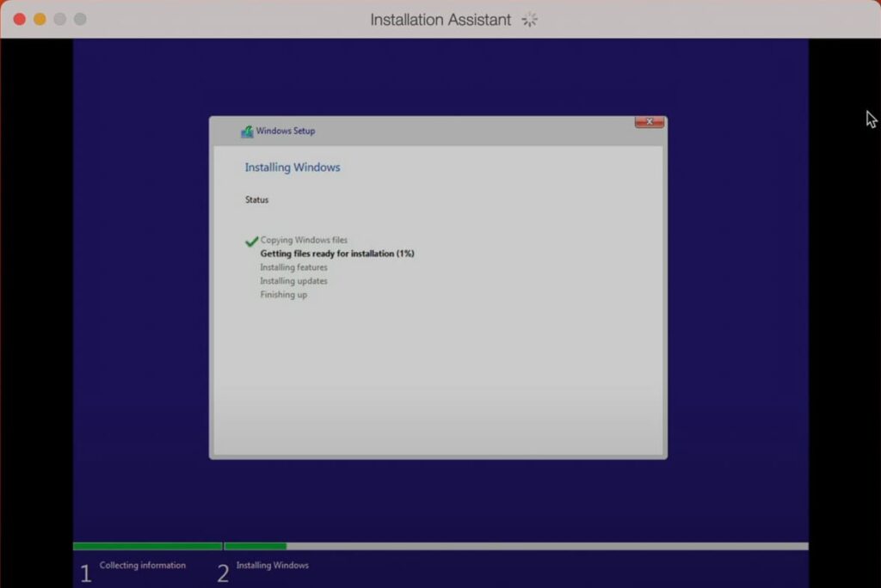Click the 'Collecting information' stage label
881x588 pixels.
click(142, 566)
